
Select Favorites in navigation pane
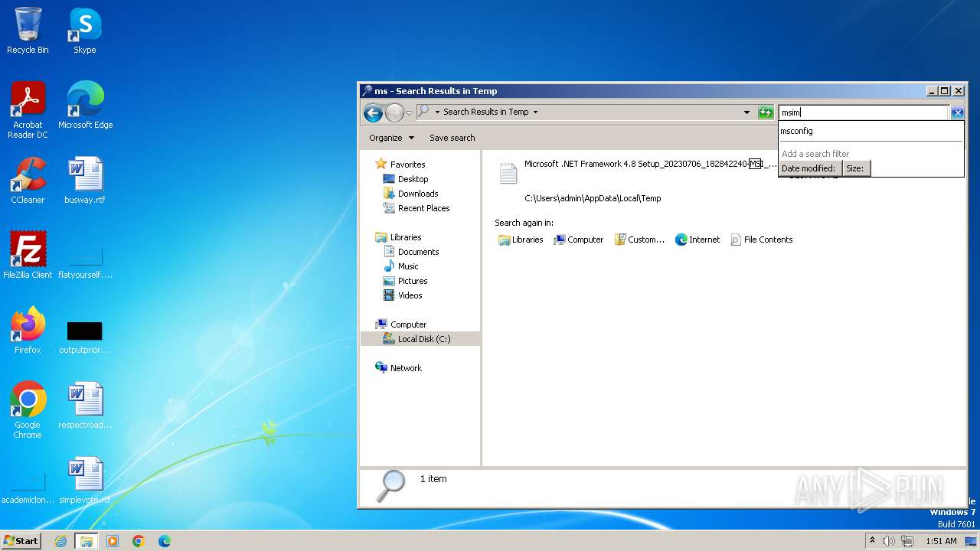(x=407, y=164)
